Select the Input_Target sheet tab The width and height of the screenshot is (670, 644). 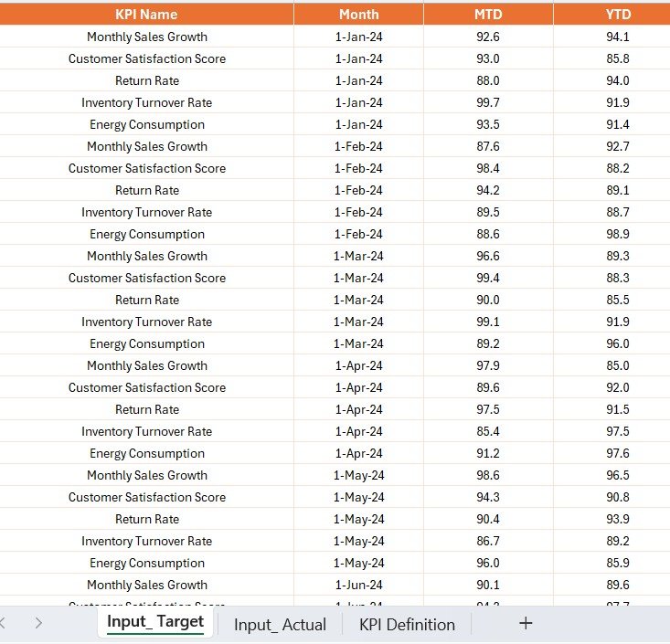pyautogui.click(x=154, y=622)
